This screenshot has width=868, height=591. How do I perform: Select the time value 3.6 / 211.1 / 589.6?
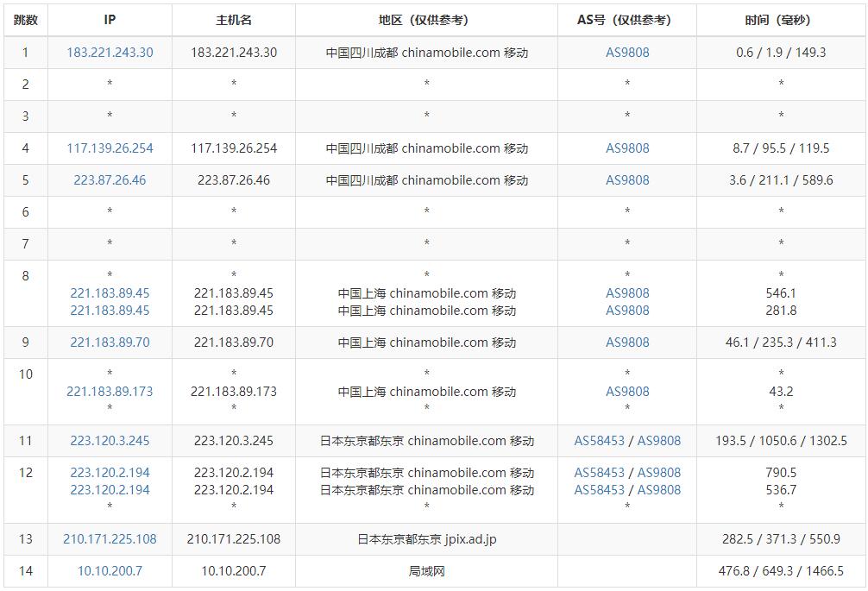(781, 180)
